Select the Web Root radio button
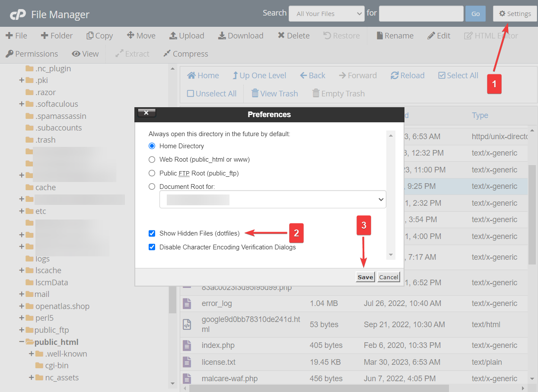The height and width of the screenshot is (392, 538). 152,159
